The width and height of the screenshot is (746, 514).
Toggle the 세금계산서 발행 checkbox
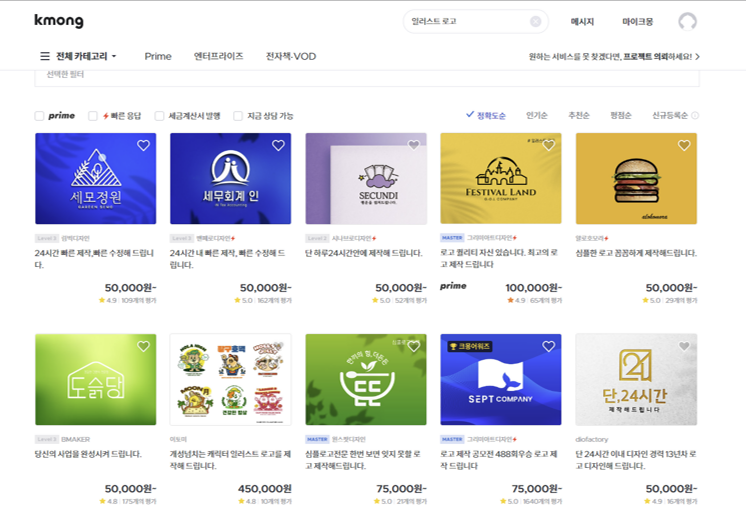click(159, 116)
